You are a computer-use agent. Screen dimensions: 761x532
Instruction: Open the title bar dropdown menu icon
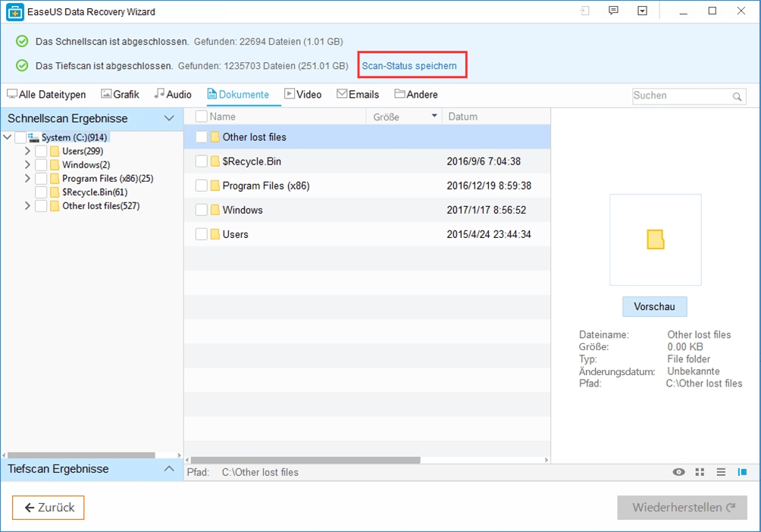(x=642, y=11)
